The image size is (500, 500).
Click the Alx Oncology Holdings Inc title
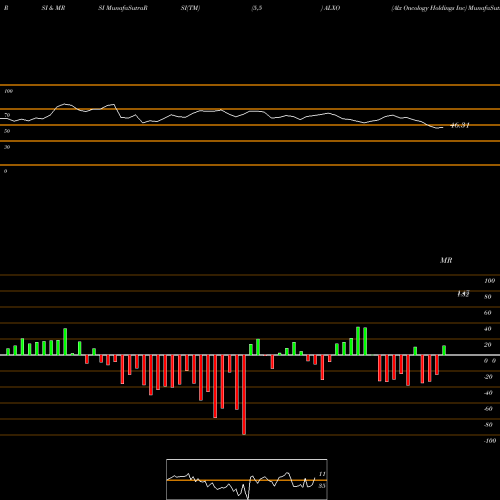coord(429,8)
